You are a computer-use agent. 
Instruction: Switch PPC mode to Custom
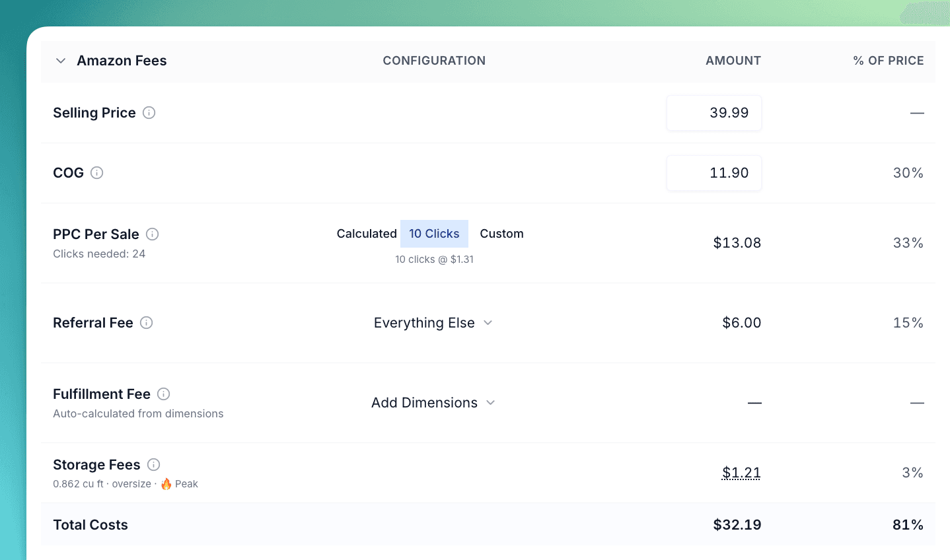pyautogui.click(x=501, y=234)
